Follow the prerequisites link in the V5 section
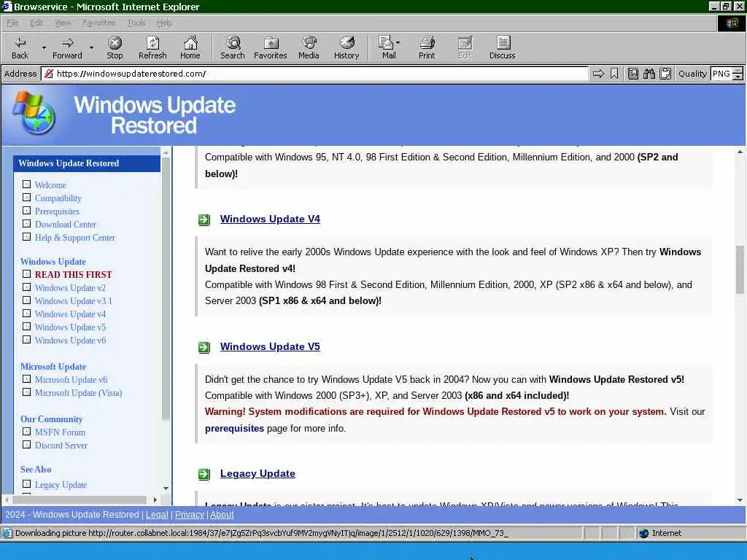Screen dimensions: 747x560 click(234, 429)
